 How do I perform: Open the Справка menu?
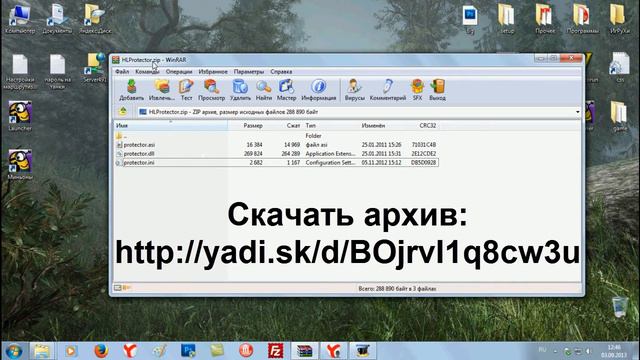(281, 71)
